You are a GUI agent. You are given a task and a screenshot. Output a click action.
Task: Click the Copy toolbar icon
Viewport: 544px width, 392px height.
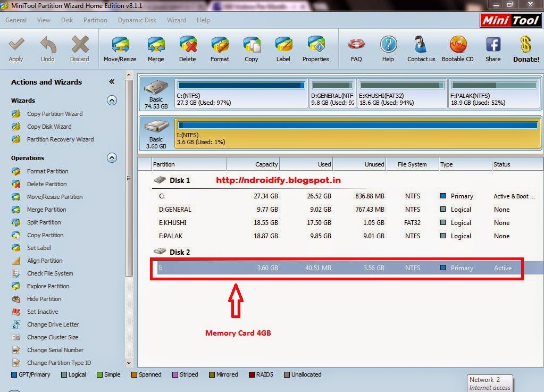(252, 44)
